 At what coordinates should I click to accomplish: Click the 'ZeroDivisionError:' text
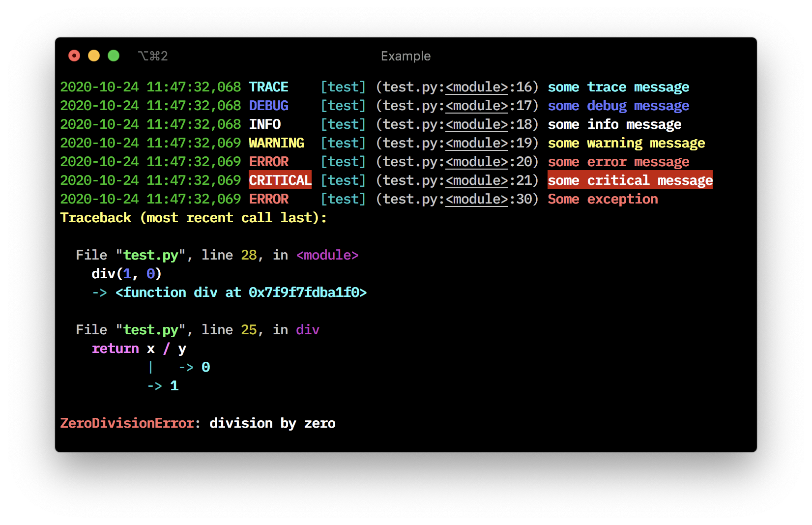(x=131, y=423)
